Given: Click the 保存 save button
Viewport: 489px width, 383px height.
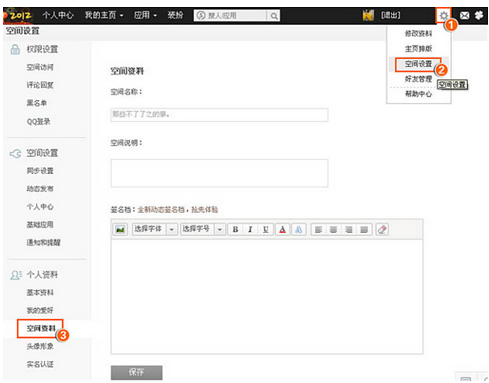Looking at the screenshot, I should [x=137, y=372].
